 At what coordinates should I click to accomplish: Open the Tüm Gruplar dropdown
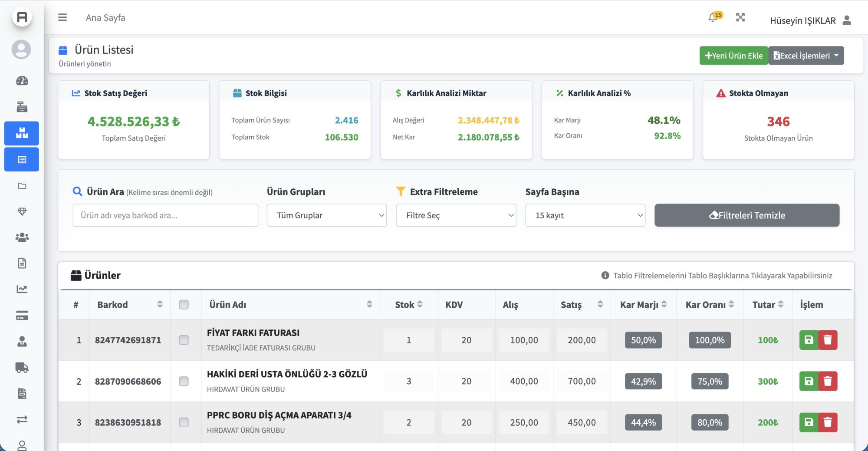coord(326,215)
